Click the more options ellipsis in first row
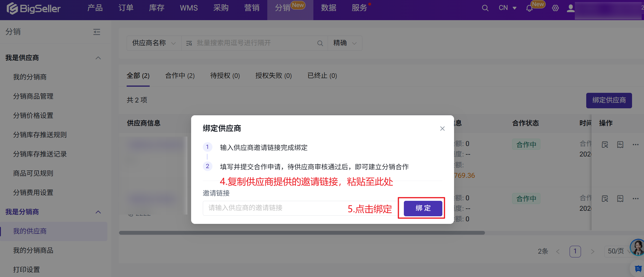The height and width of the screenshot is (277, 644). (636, 144)
